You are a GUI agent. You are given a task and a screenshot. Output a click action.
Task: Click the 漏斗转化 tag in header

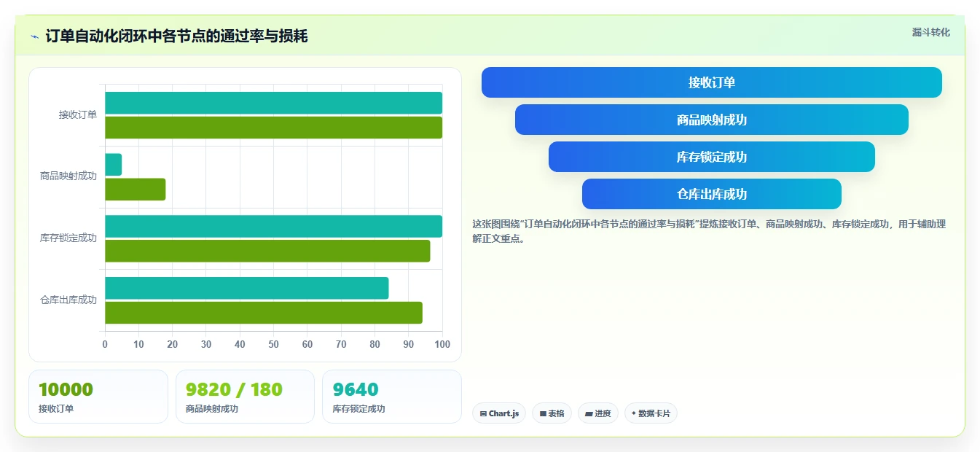[x=930, y=32]
